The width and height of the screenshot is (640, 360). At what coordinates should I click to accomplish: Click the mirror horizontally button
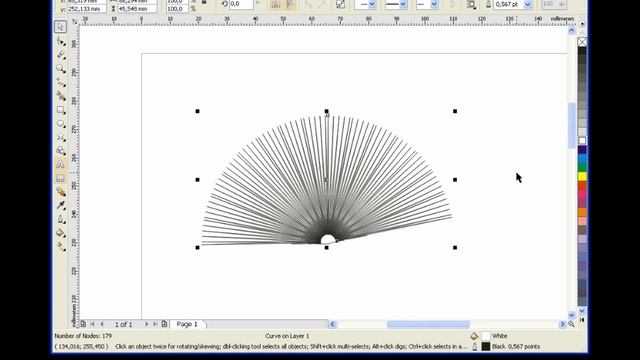tap(276, 4)
